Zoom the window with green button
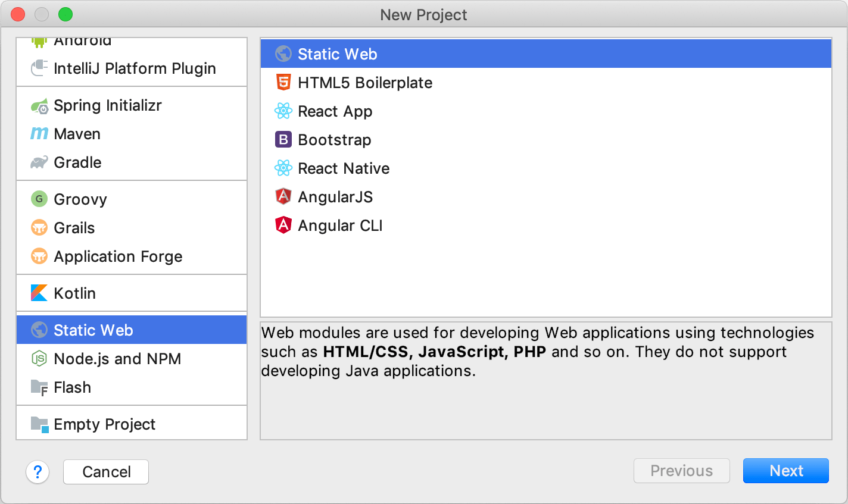 pyautogui.click(x=66, y=14)
